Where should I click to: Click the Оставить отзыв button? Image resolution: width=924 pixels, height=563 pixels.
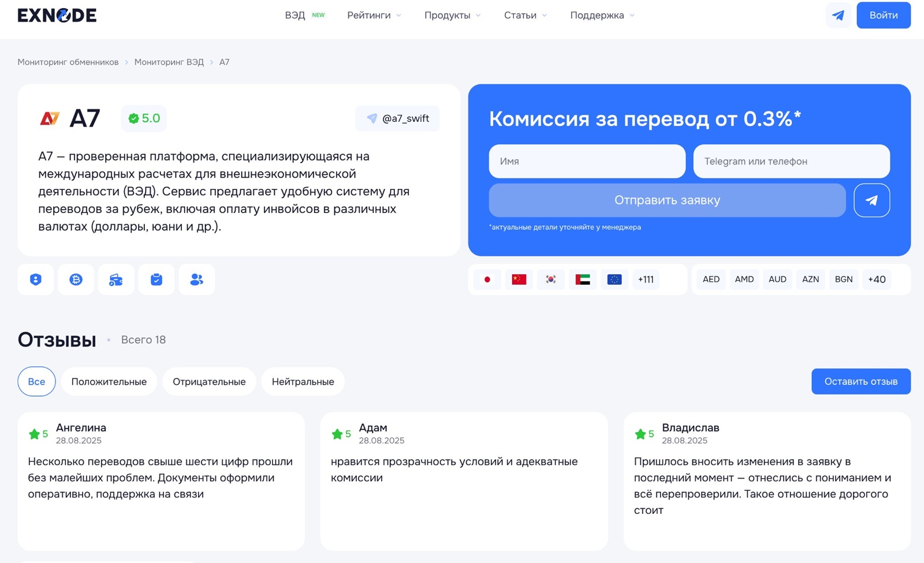click(861, 382)
